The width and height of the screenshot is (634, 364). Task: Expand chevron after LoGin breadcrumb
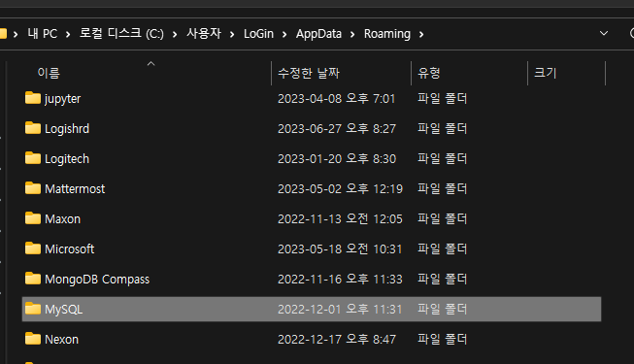coord(284,35)
